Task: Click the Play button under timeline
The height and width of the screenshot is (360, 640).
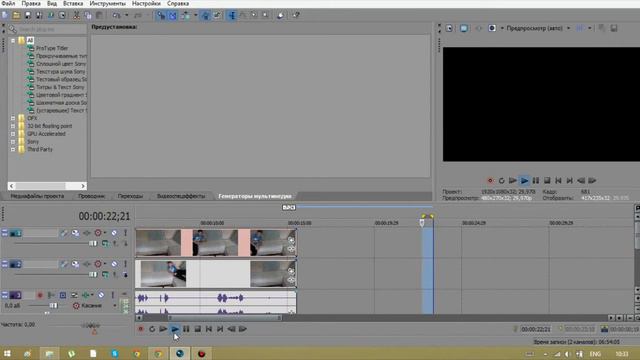Action: pos(175,329)
